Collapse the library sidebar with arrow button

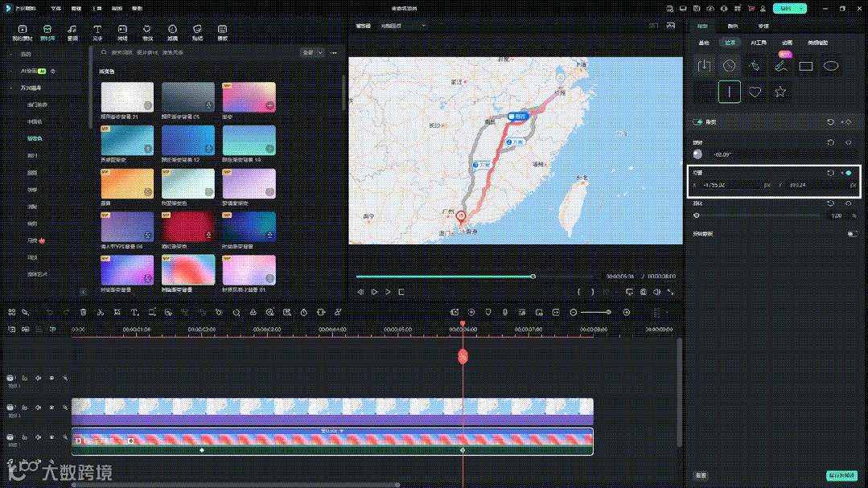[x=83, y=292]
